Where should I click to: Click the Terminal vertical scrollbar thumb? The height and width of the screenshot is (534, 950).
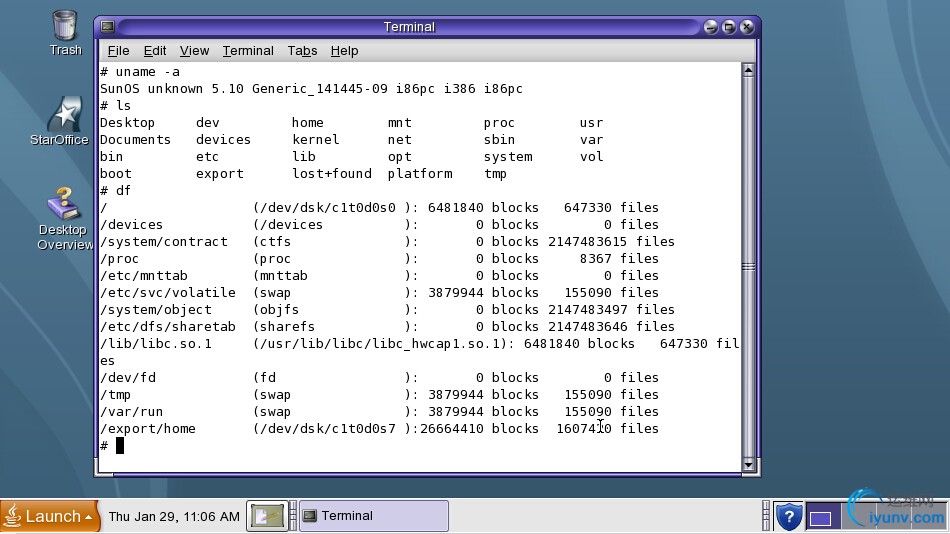748,267
